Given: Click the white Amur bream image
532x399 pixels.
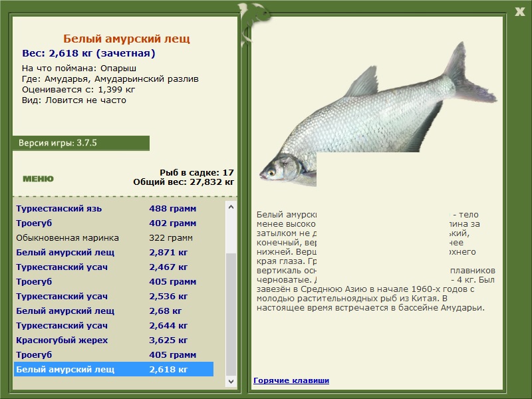Looking at the screenshot, I should pos(378,114).
